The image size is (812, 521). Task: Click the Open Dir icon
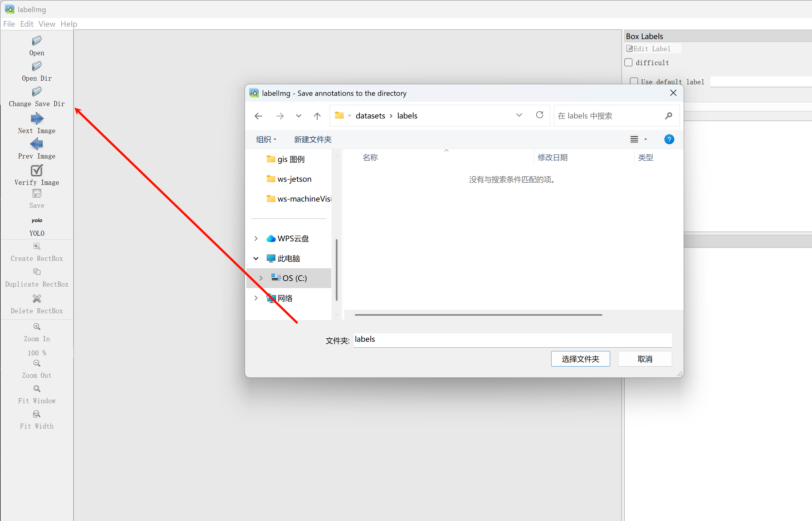tap(37, 66)
